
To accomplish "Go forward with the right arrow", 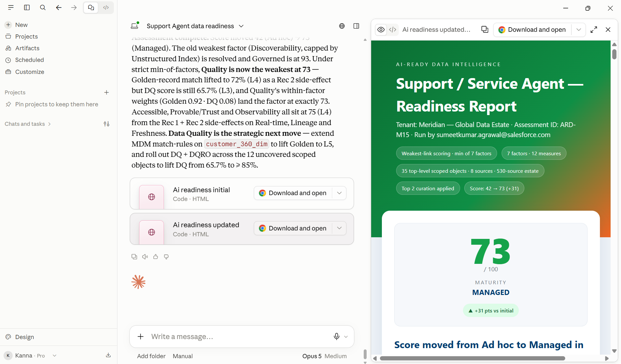I will pos(74,7).
